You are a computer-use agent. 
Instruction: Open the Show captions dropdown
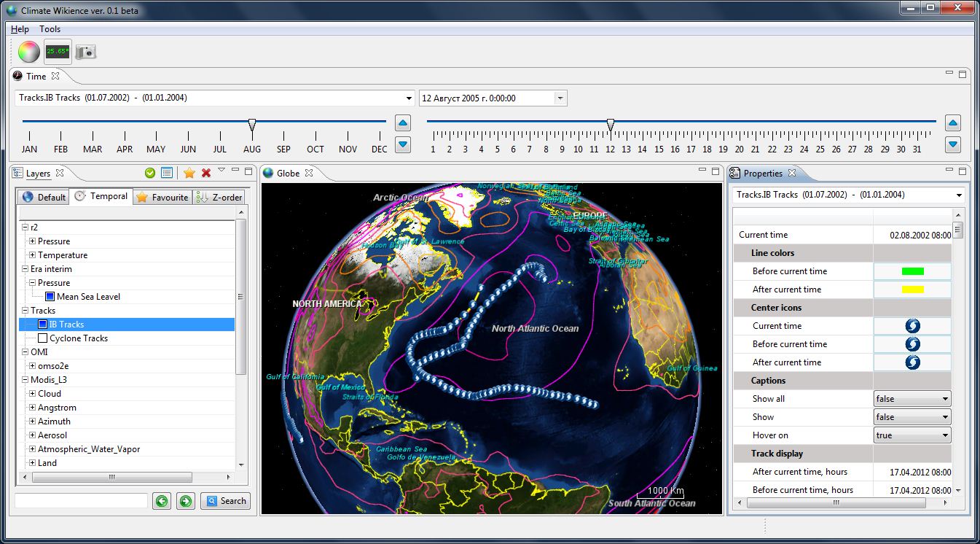point(912,417)
